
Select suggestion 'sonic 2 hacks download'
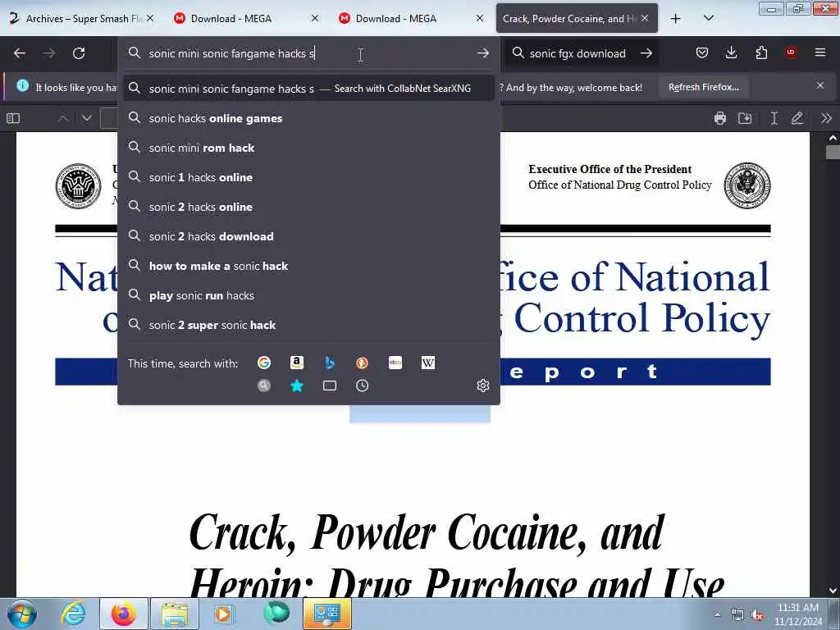pyautogui.click(x=308, y=236)
